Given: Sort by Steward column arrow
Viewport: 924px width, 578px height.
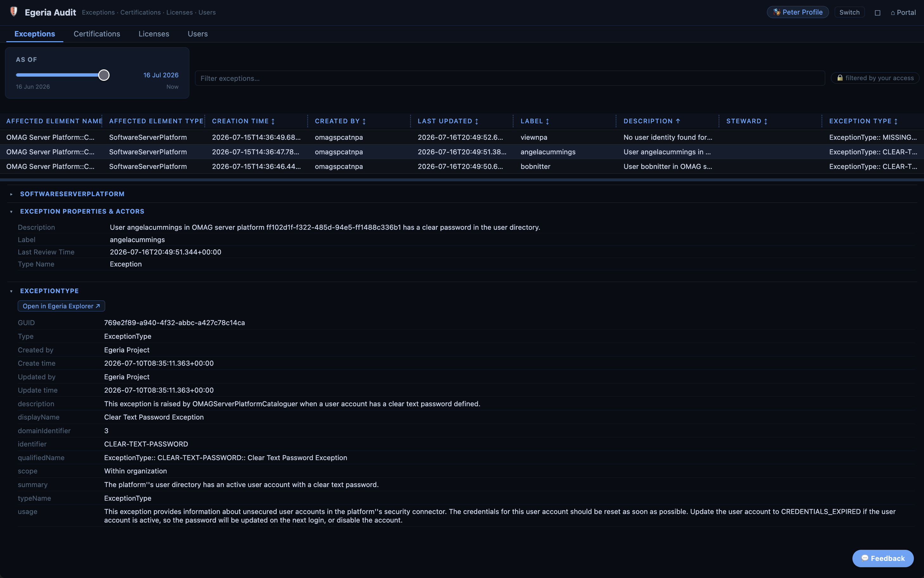Looking at the screenshot, I should click(766, 121).
